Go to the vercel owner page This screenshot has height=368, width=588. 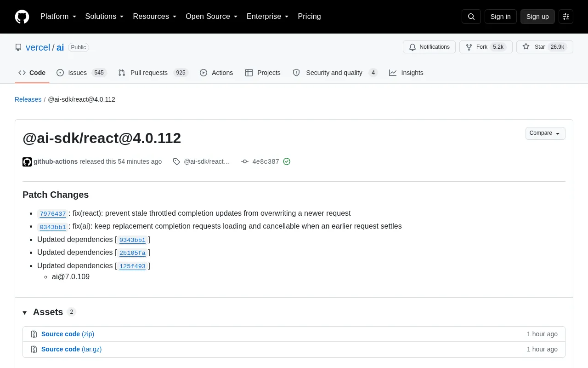[x=38, y=47]
